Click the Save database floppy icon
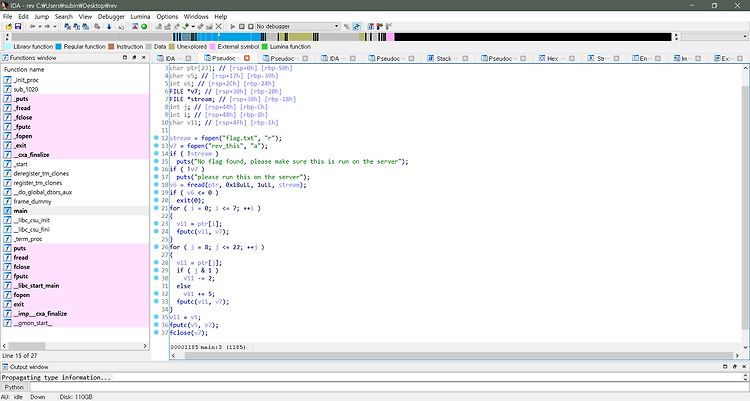Image resolution: width=750 pixels, height=401 pixels. 18,26
